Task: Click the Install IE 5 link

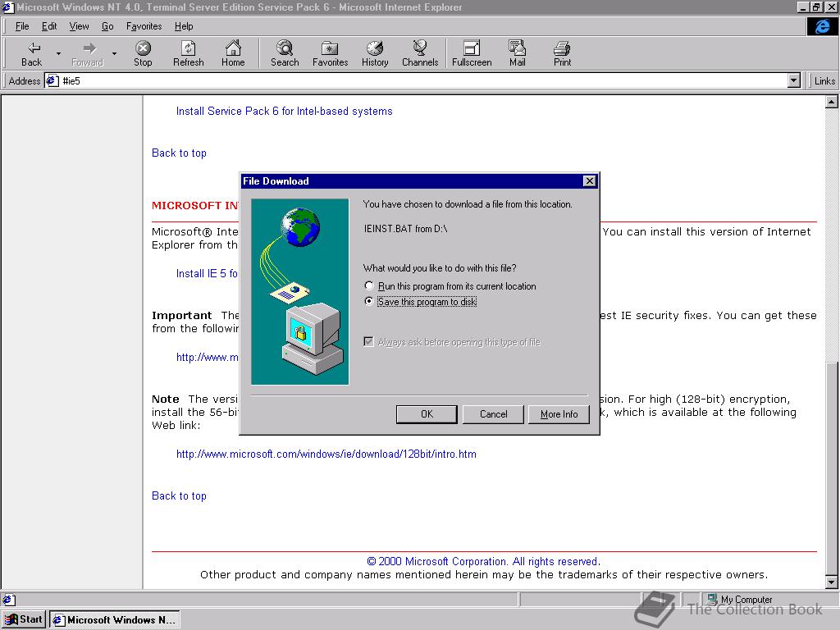Action: click(207, 274)
